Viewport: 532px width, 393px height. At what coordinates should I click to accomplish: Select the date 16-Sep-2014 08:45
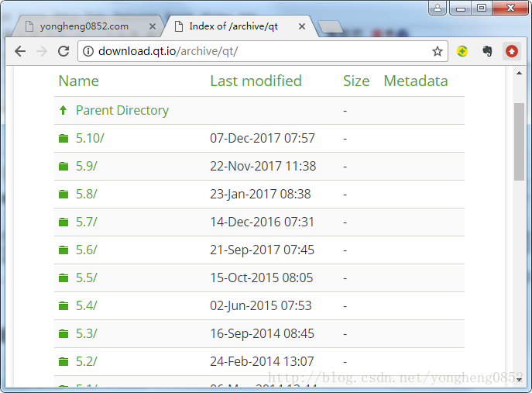(x=262, y=333)
